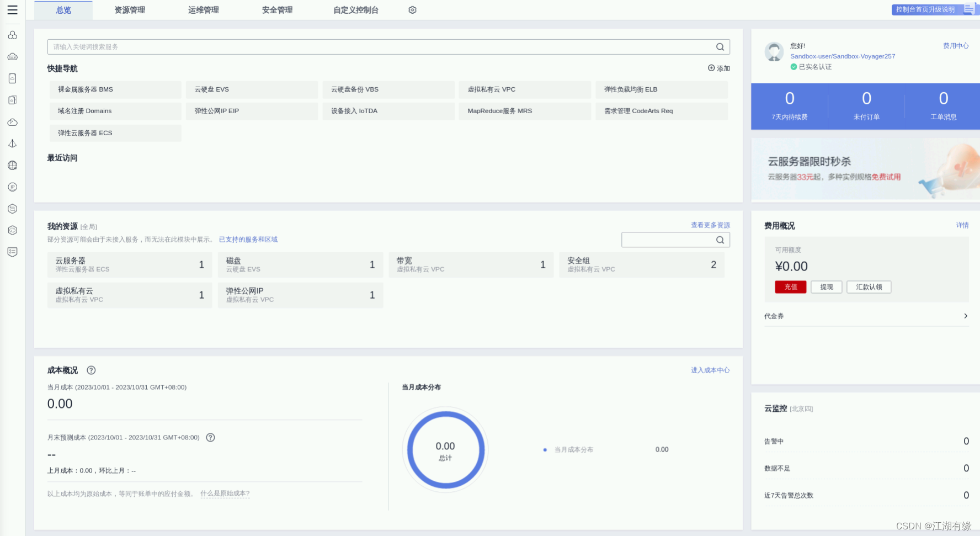Open the 带宽 resource card
Viewport: 980px width, 536px height.
pos(471,265)
